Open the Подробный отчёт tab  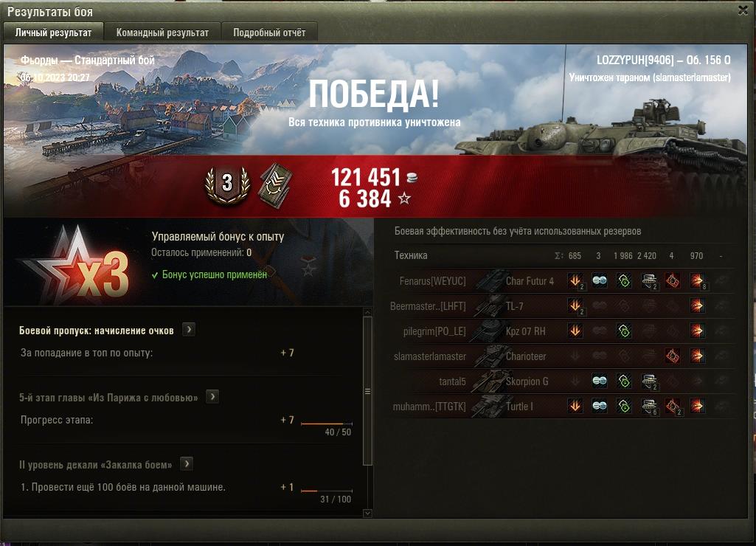(x=269, y=32)
